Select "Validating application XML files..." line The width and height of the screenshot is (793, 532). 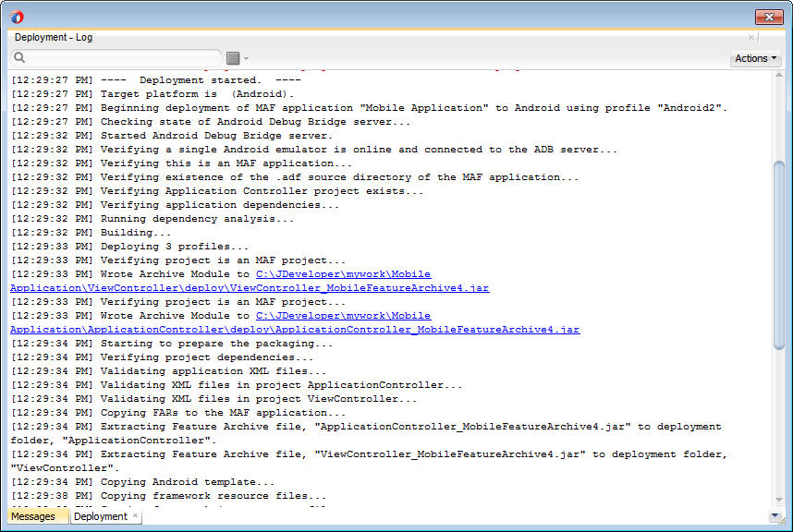[x=169, y=371]
